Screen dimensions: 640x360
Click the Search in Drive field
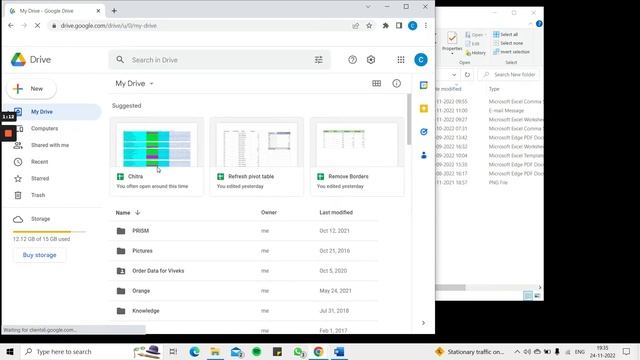click(x=220, y=60)
